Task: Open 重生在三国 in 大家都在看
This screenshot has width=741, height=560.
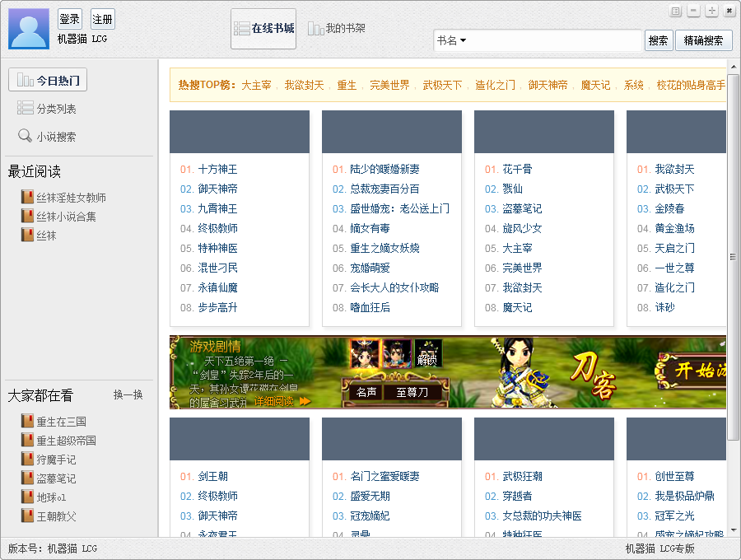Action: (x=62, y=422)
